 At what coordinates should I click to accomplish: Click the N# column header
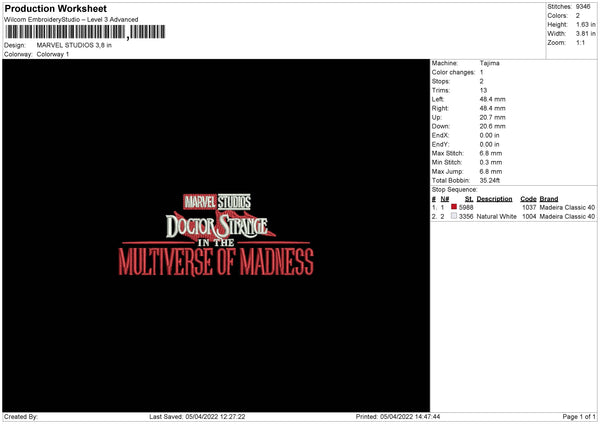point(445,199)
